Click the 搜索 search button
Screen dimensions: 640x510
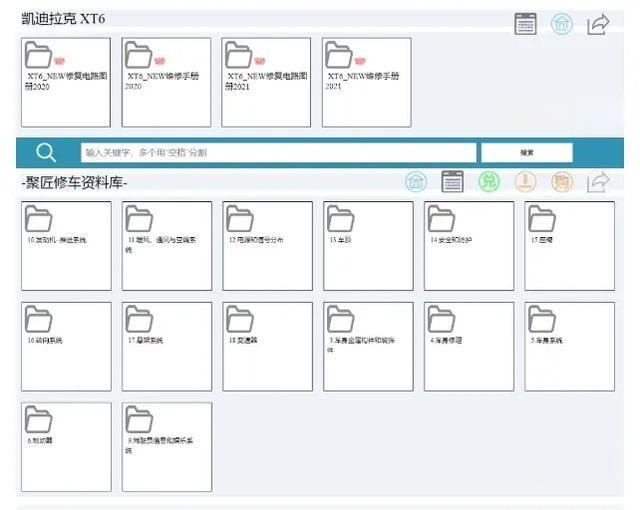tap(527, 153)
